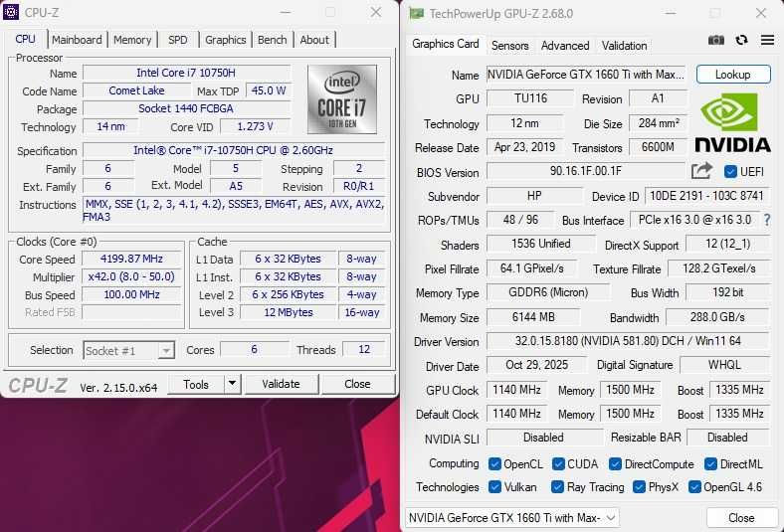
Task: Click the GPU-Z app icon in title bar
Action: pyautogui.click(x=416, y=13)
